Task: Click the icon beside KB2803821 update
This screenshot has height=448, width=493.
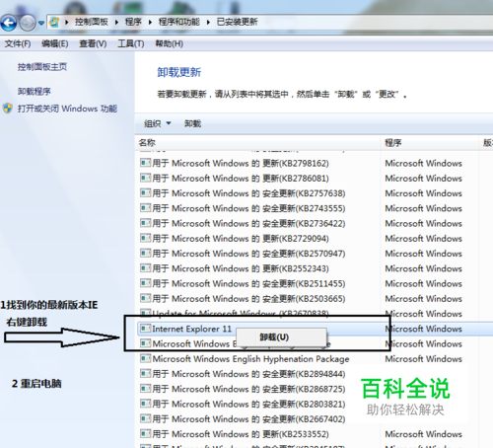Action: coord(145,404)
